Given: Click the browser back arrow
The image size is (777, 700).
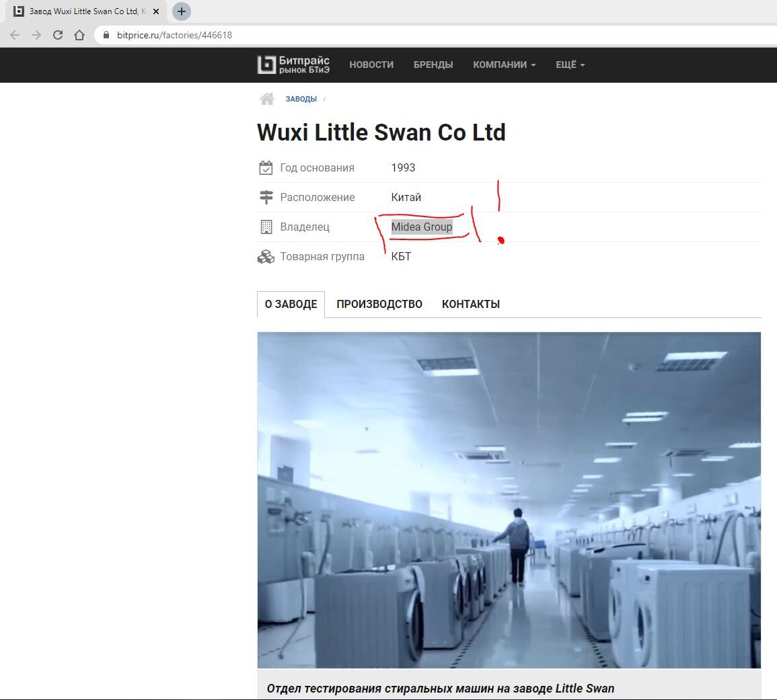Looking at the screenshot, I should (15, 35).
